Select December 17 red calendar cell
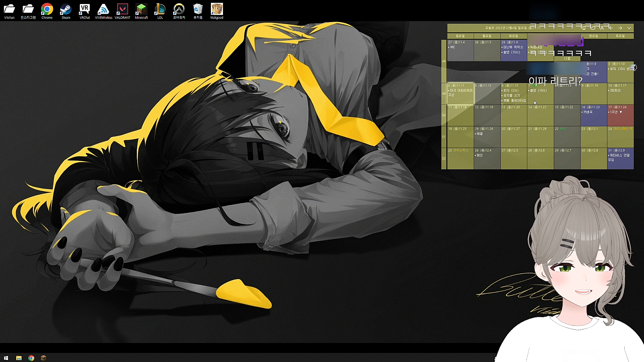This screenshot has height=362, width=644. 620,115
